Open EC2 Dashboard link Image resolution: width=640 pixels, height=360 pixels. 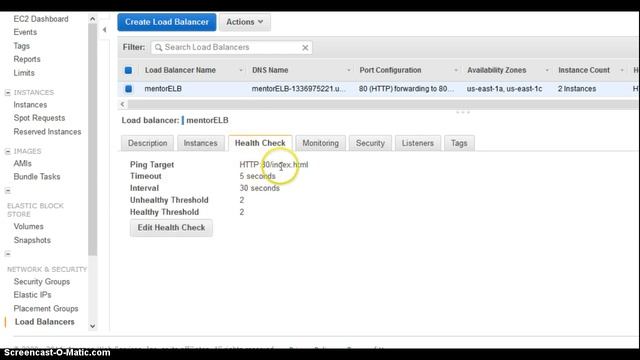[41, 19]
